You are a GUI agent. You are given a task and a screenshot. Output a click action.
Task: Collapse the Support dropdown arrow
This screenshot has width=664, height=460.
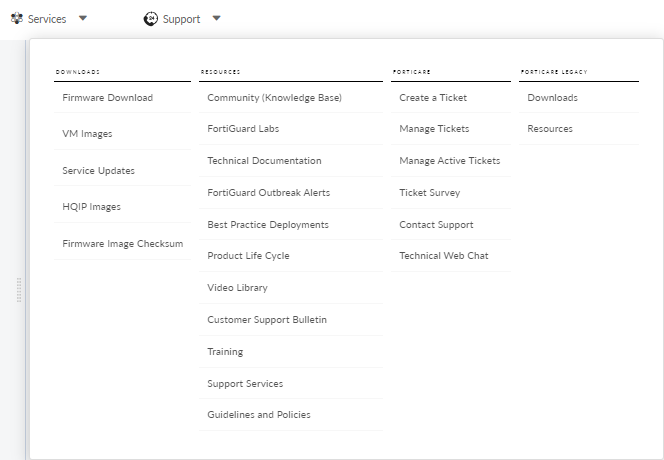click(x=216, y=18)
